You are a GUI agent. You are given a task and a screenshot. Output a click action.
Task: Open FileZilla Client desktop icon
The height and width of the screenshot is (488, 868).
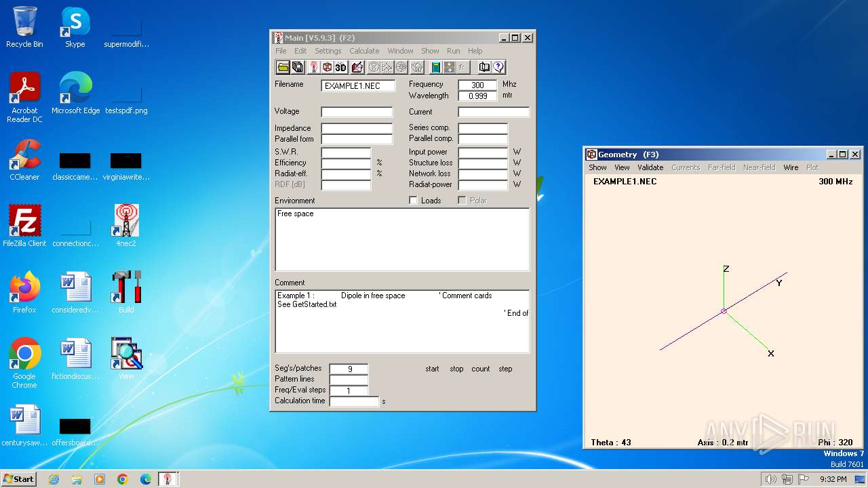point(24,226)
